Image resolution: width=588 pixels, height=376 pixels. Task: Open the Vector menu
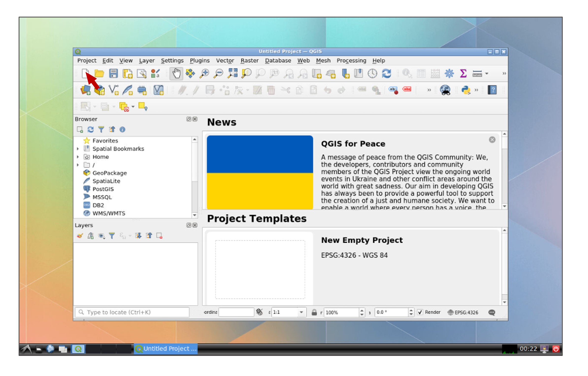[x=225, y=60]
